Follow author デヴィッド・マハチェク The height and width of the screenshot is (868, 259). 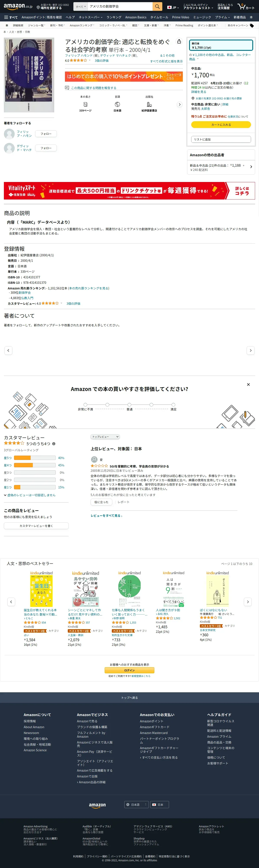(46, 148)
